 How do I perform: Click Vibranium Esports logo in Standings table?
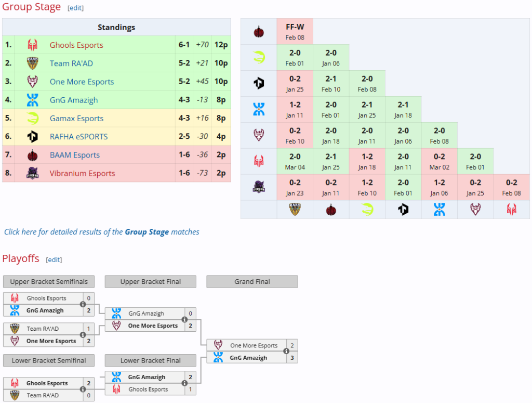click(x=32, y=173)
